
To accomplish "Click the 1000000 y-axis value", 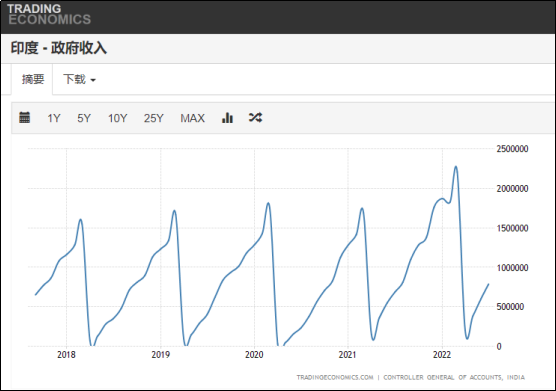I will [512, 268].
